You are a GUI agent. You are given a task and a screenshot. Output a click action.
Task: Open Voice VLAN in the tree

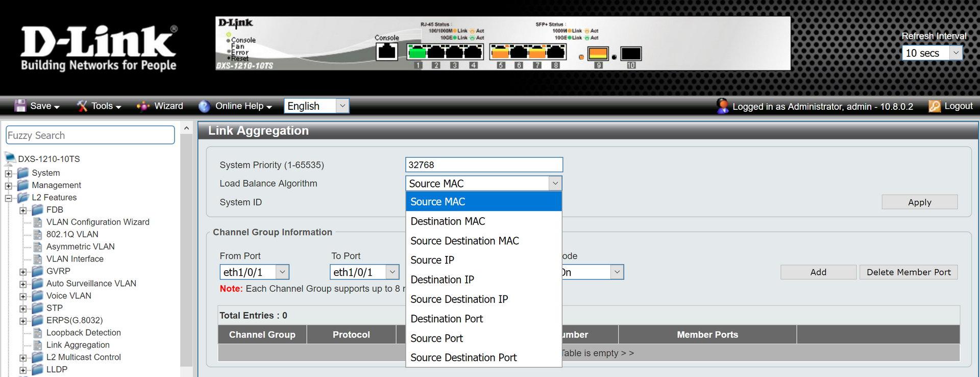point(69,296)
